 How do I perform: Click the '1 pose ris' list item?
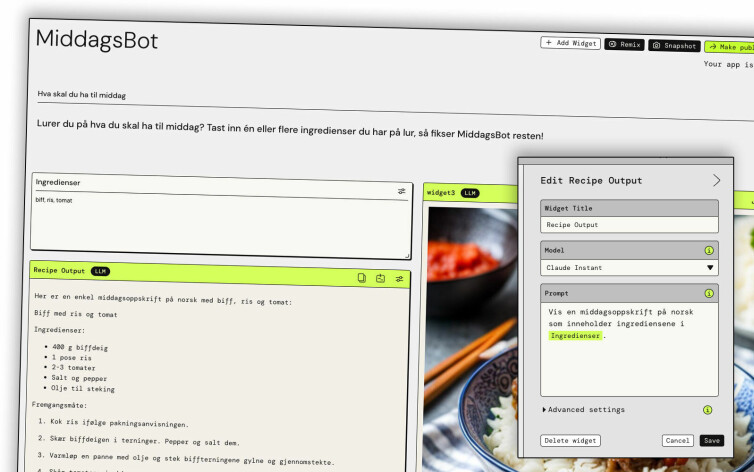tap(71, 358)
